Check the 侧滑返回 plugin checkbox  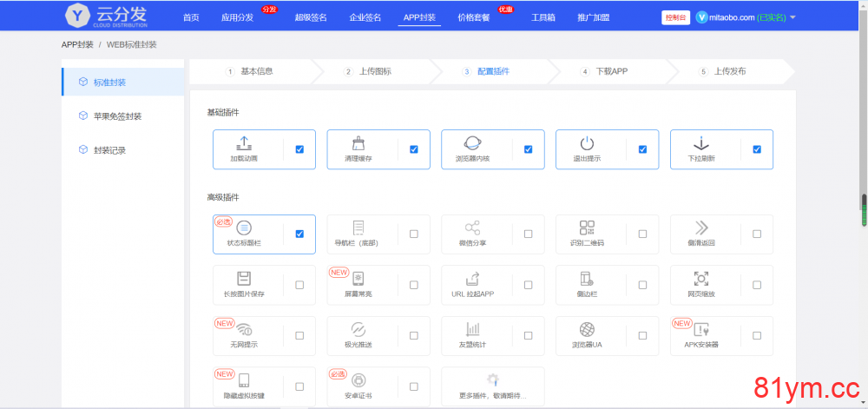pyautogui.click(x=757, y=234)
